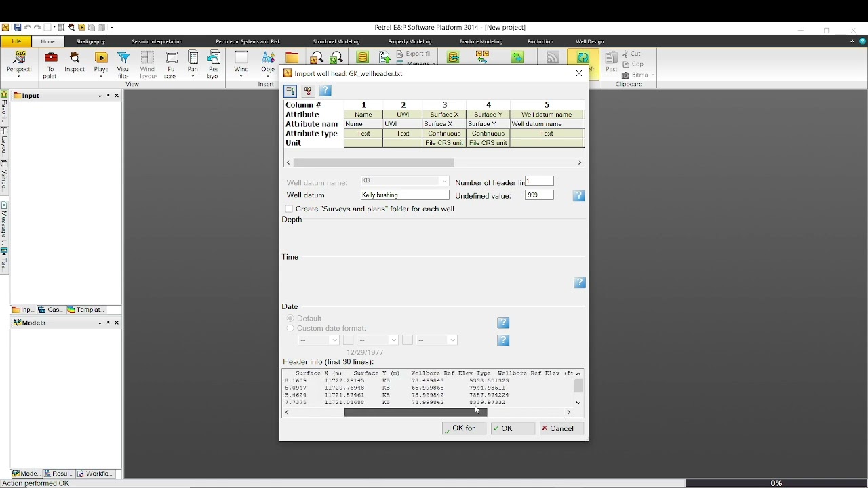Open the File menu tab
This screenshot has width=868, height=488.
pos(17,41)
